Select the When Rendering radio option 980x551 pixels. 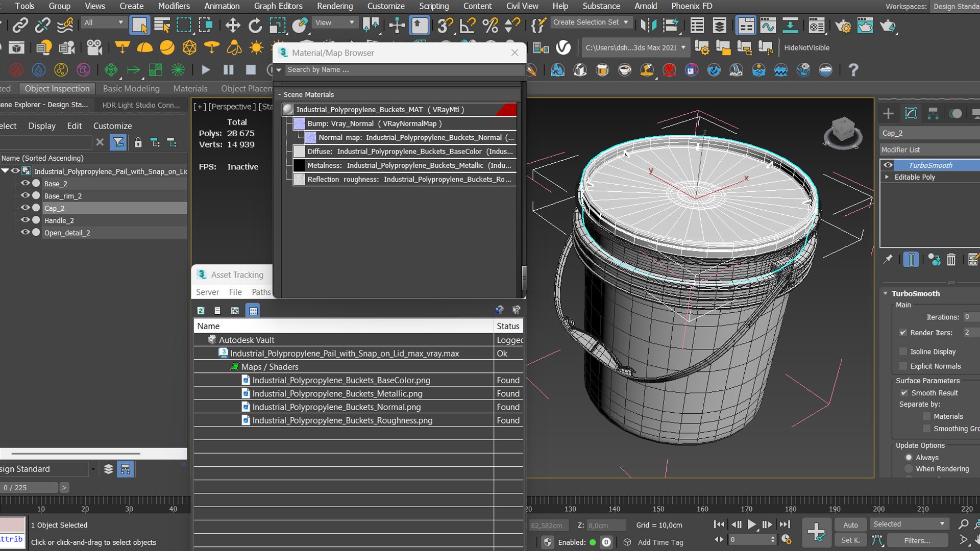pyautogui.click(x=909, y=468)
